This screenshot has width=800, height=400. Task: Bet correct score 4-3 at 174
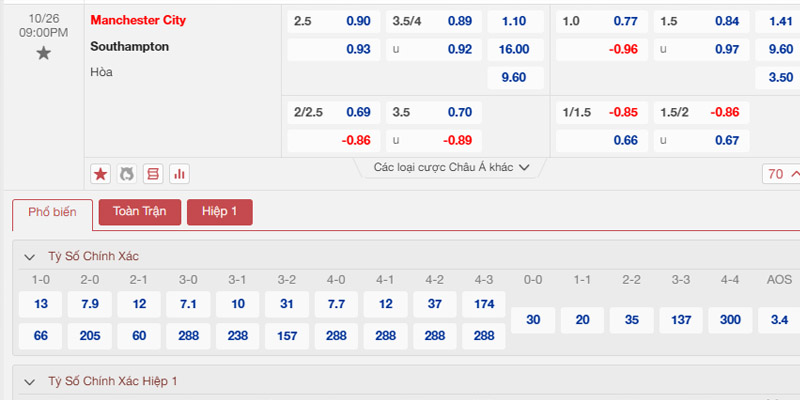pos(484,305)
